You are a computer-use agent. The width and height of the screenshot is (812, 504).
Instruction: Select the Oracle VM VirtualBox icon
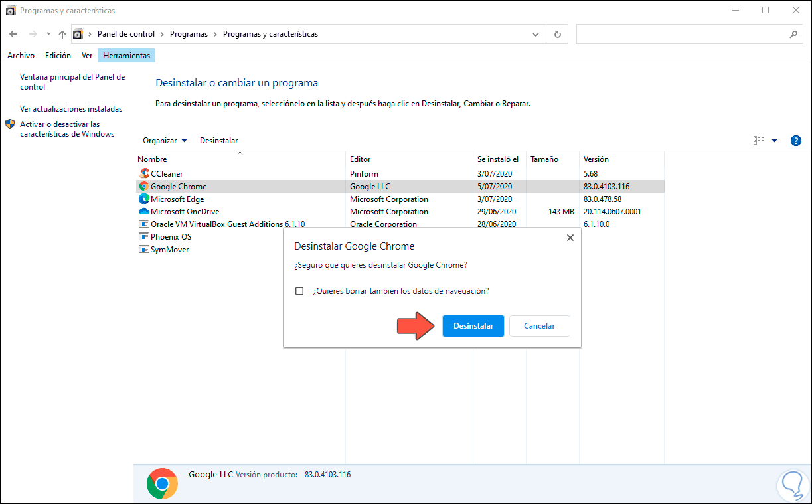coord(143,224)
